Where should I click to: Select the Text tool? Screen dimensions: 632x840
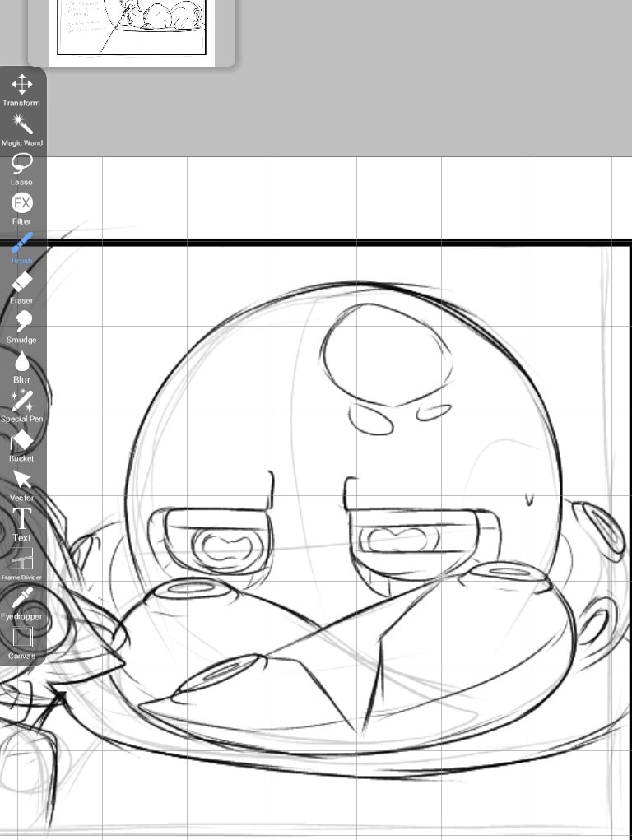tap(21, 525)
